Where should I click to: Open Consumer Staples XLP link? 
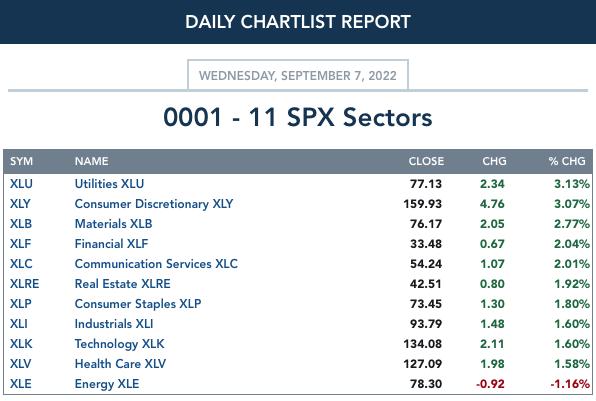(x=138, y=304)
